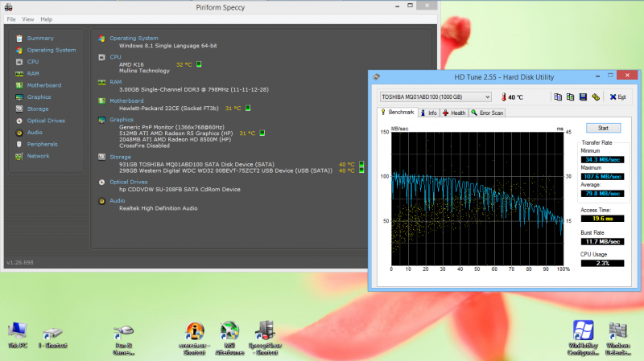Click the Access Time value 19.6 ms

point(602,219)
